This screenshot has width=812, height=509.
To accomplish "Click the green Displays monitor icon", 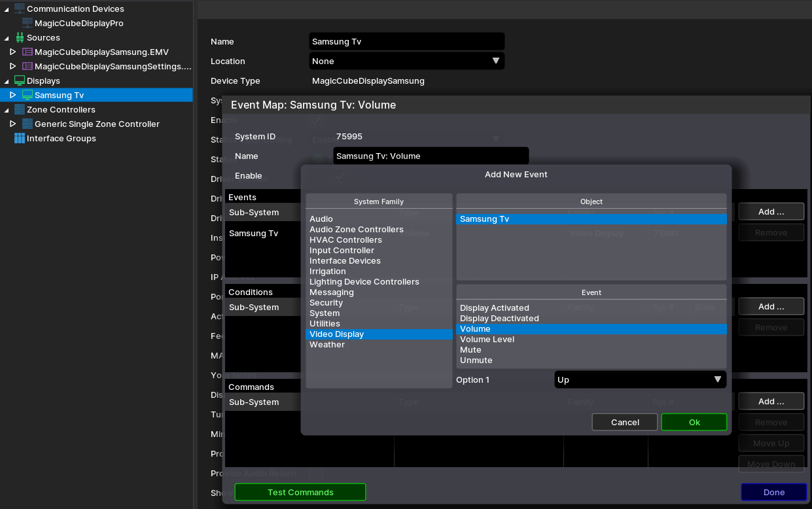I will (x=19, y=80).
